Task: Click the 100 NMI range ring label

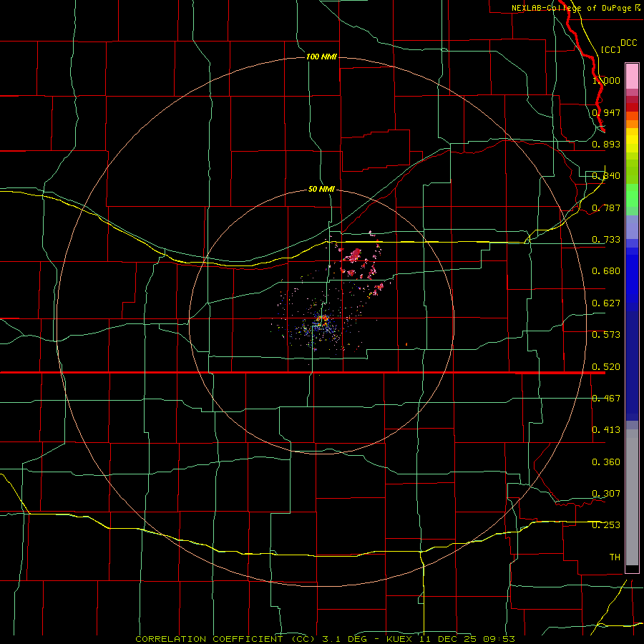Action: 321,57
